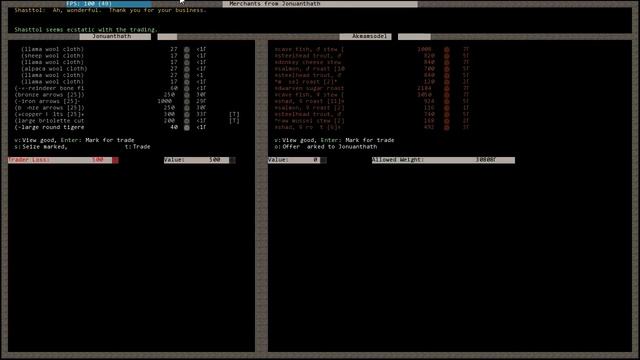Click 'Shasttol seems ecstatic with the trading' message
Image resolution: width=640 pixels, height=360 pixels.
click(x=86, y=30)
